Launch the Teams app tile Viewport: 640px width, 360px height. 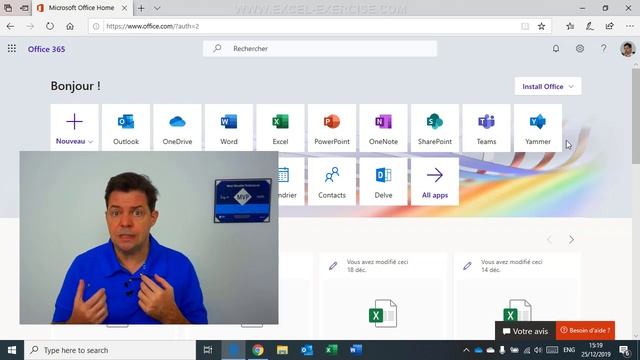coord(486,128)
